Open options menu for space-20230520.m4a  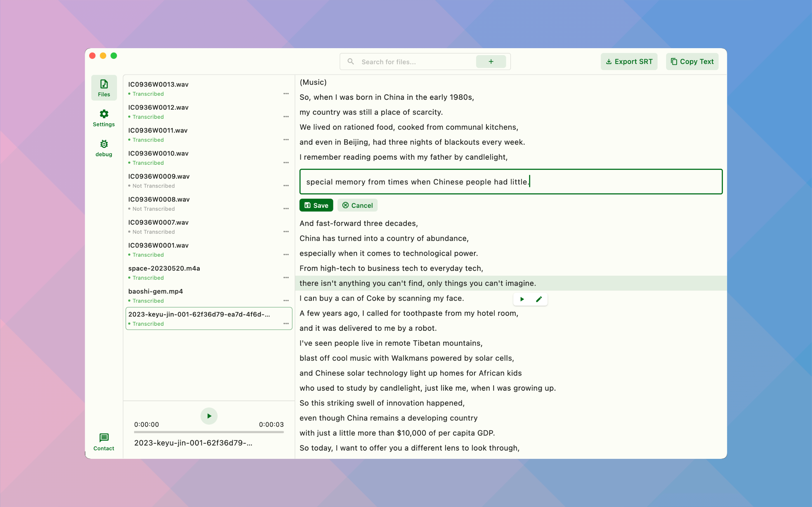coord(286,277)
